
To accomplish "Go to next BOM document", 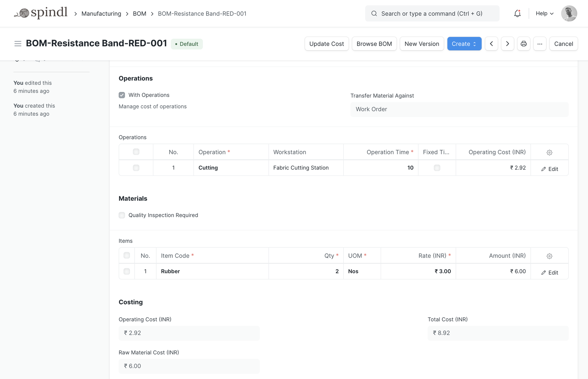I will coord(507,44).
